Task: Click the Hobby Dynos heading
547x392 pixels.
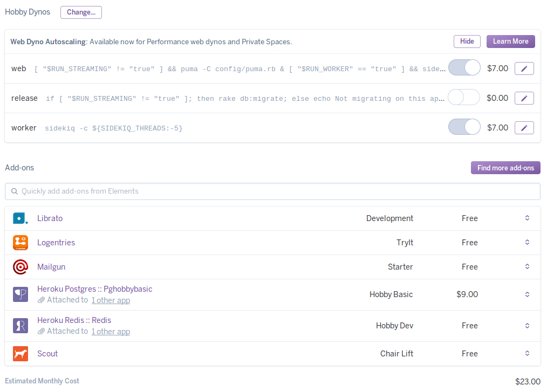Action: [28, 12]
